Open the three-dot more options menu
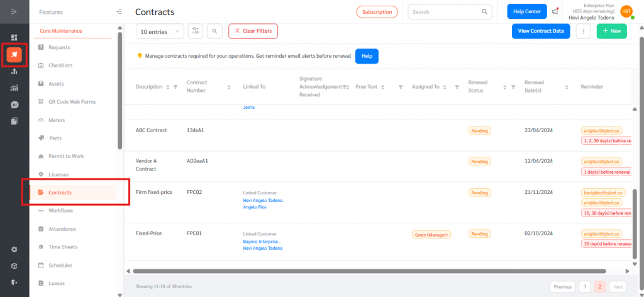Image resolution: width=644 pixels, height=297 pixels. coord(583,31)
